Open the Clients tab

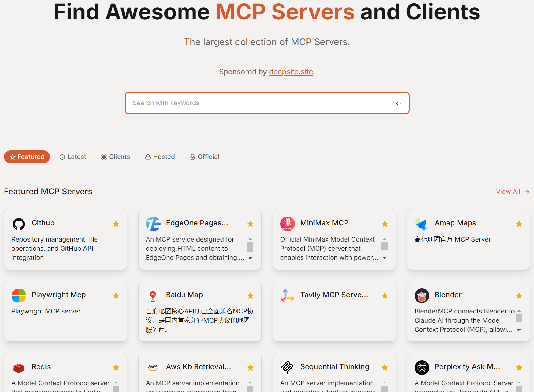(115, 157)
